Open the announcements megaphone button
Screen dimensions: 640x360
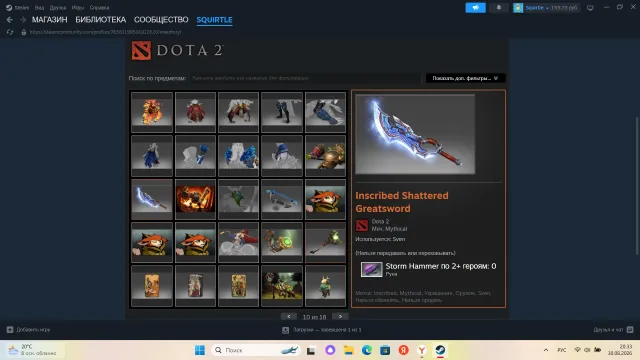(476, 7)
